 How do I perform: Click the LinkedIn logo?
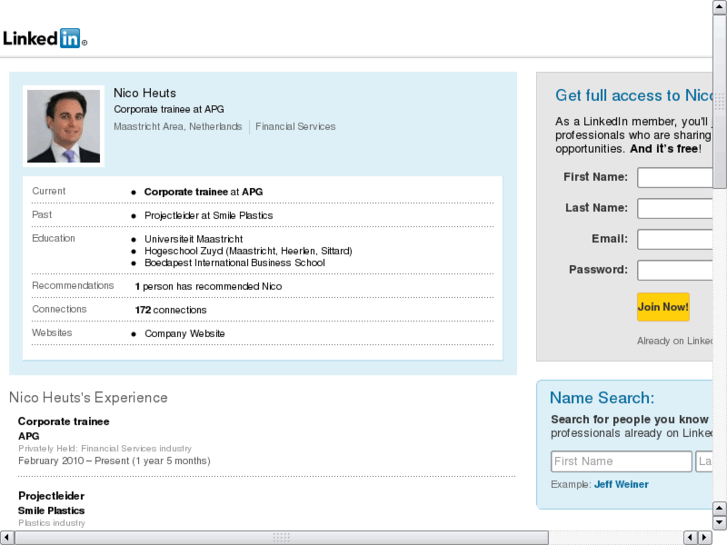tap(45, 38)
